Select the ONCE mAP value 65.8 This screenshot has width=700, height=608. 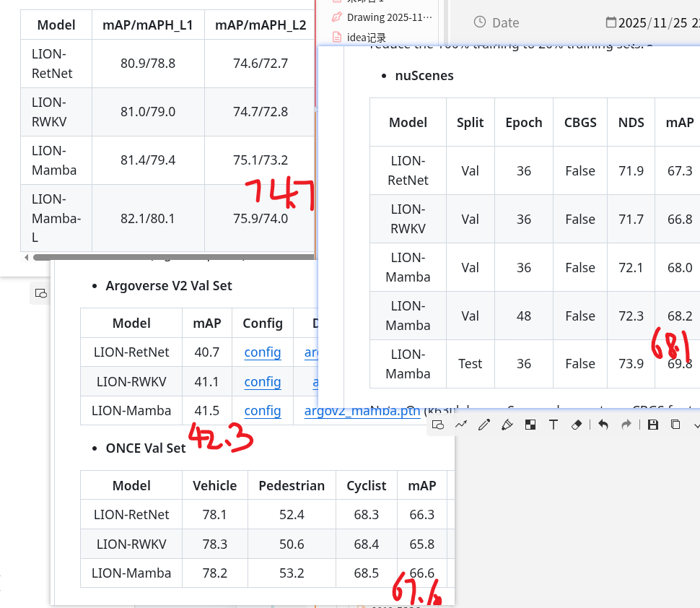point(422,544)
